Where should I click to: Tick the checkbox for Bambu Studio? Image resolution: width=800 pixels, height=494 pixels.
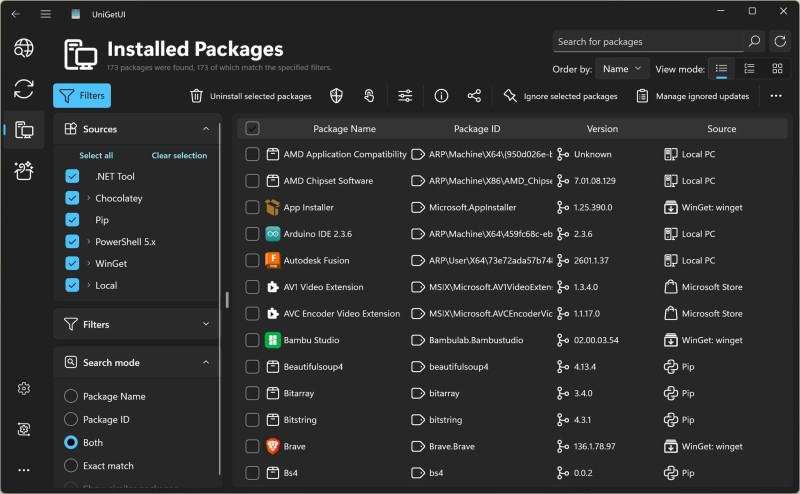pos(252,340)
